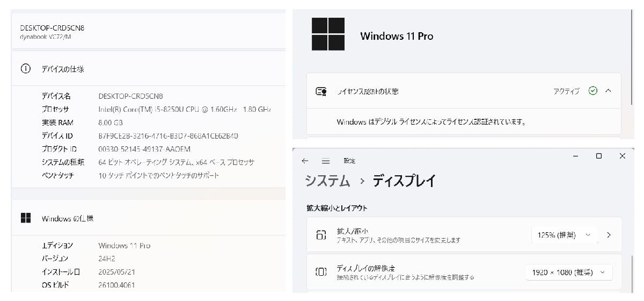Select the 8.00 GB installed RAM value
The height and width of the screenshot is (301, 644).
(x=111, y=123)
